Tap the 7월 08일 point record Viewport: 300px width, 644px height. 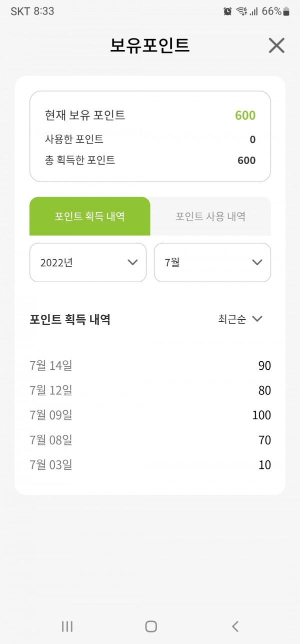[150, 440]
